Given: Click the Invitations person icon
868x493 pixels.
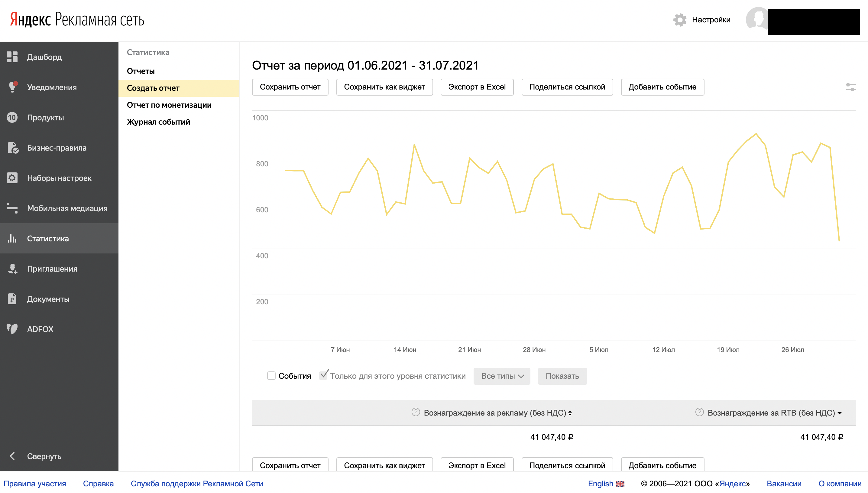Looking at the screenshot, I should coord(12,269).
